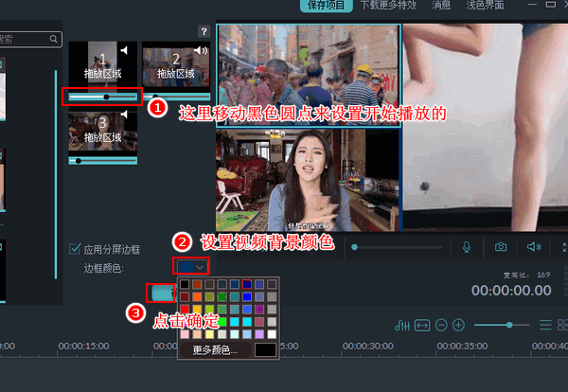The height and width of the screenshot is (392, 568).
Task: Toggle speaker icon on drop zone 3
Action: click(x=124, y=115)
